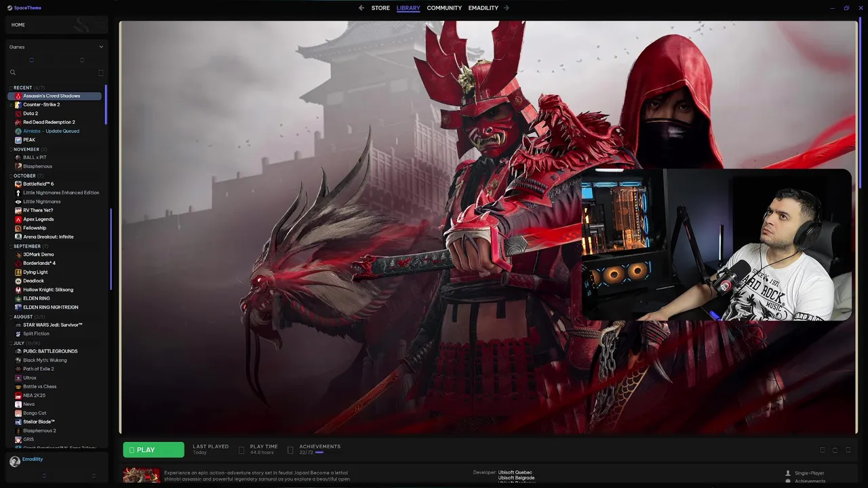Select Arena Breakout: Infinite
Viewport: 868px width, 488px height.
(x=48, y=237)
